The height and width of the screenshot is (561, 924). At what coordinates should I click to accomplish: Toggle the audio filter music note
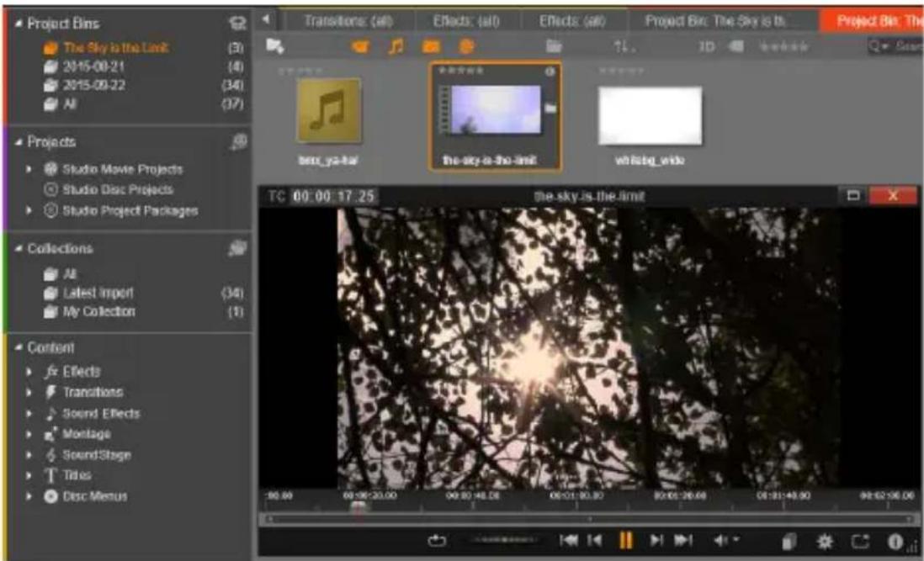[396, 46]
